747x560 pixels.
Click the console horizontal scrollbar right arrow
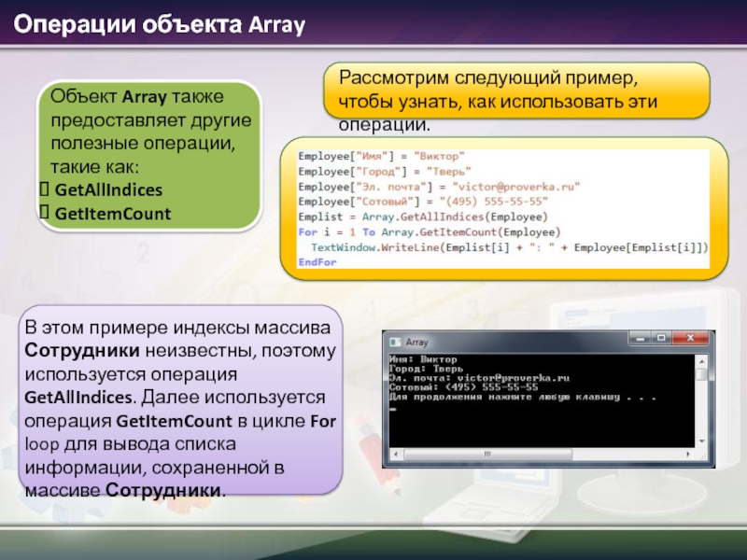pos(688,455)
